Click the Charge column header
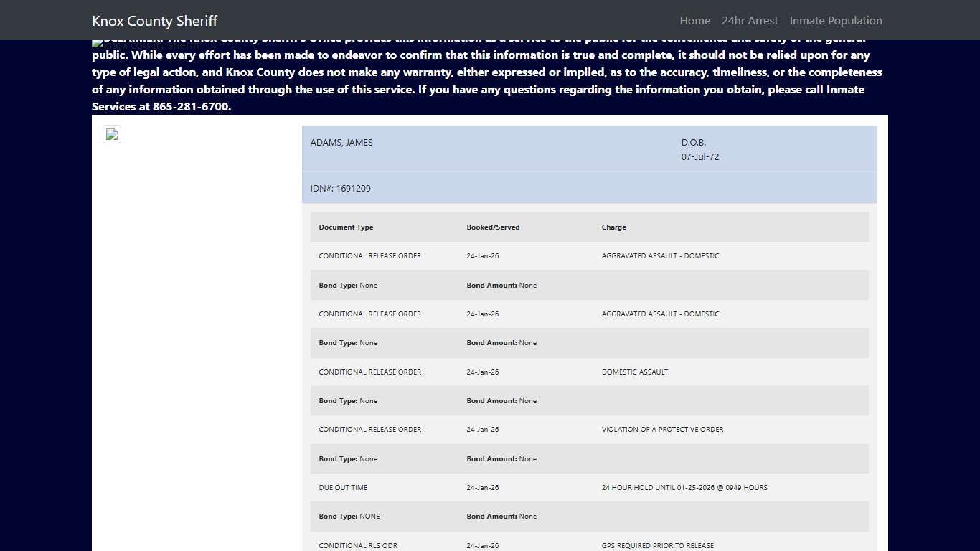Image resolution: width=980 pixels, height=551 pixels. point(613,227)
